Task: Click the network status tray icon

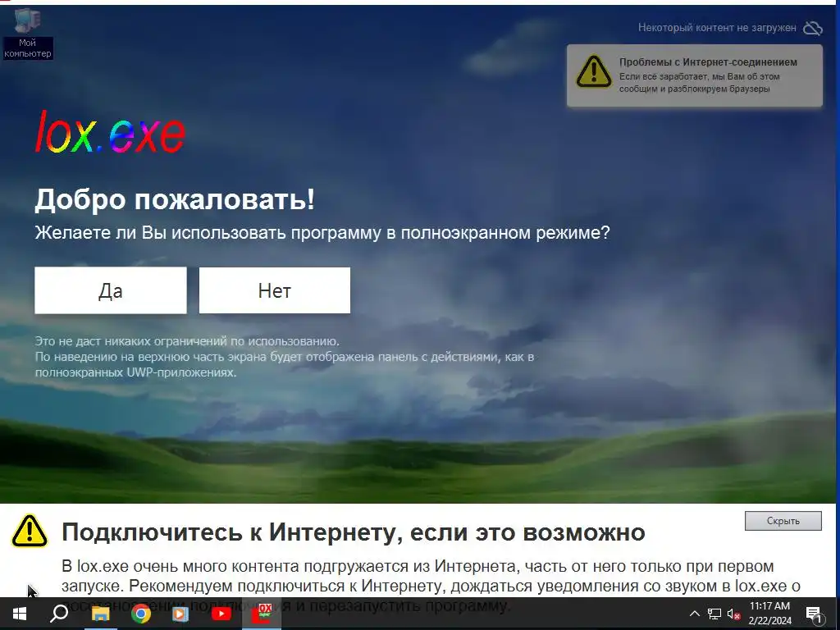Action: [x=714, y=614]
